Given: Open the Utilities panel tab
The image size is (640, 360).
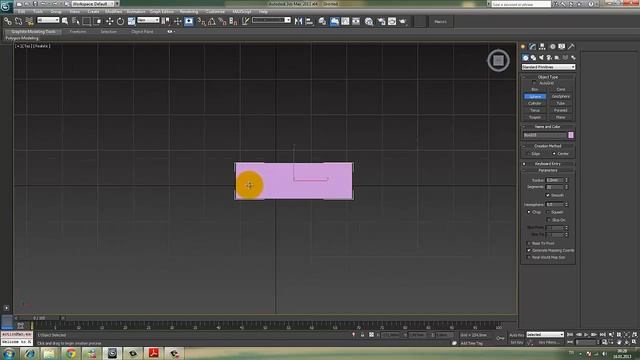Looking at the screenshot, I should [x=571, y=47].
